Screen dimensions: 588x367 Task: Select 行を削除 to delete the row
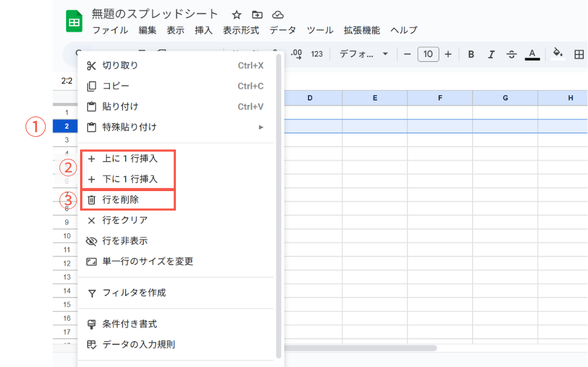point(175,200)
